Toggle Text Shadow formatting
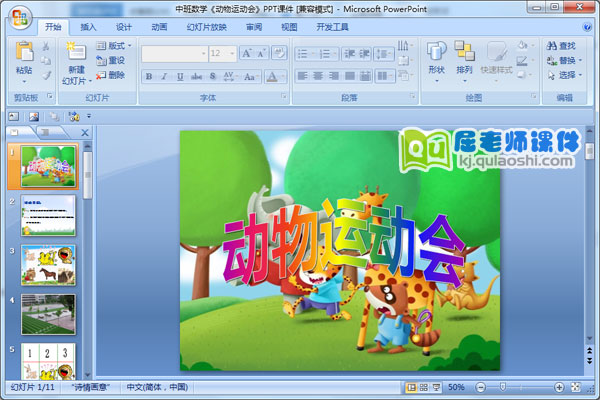The image size is (600, 400). (213, 77)
